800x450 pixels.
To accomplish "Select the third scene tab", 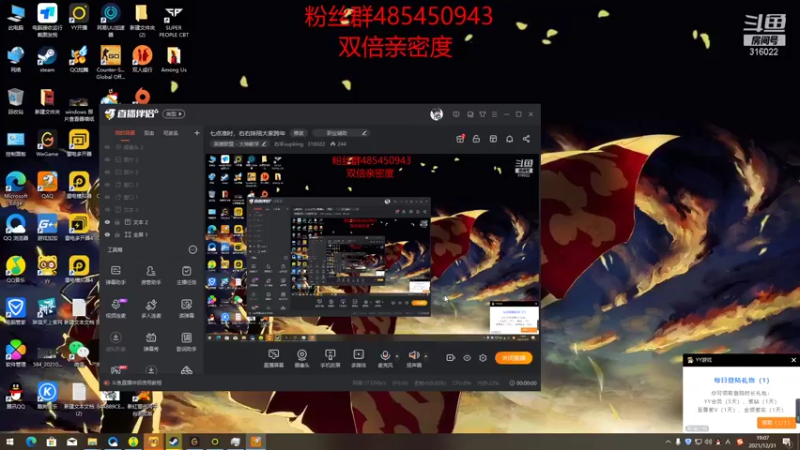I will (x=170, y=133).
